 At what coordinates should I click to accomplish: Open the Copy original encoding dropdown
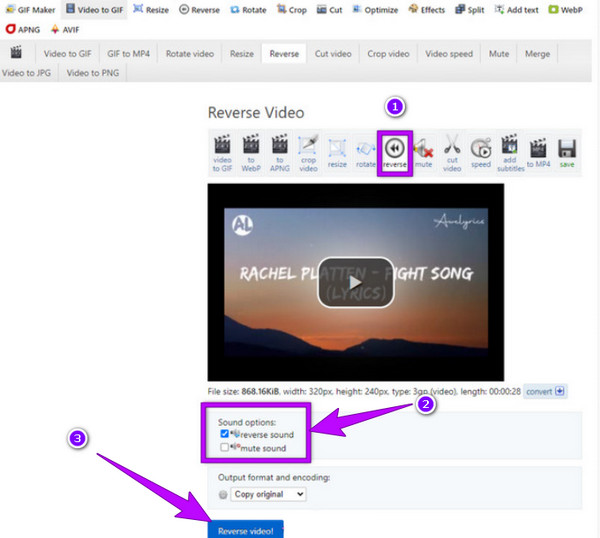pyautogui.click(x=268, y=494)
